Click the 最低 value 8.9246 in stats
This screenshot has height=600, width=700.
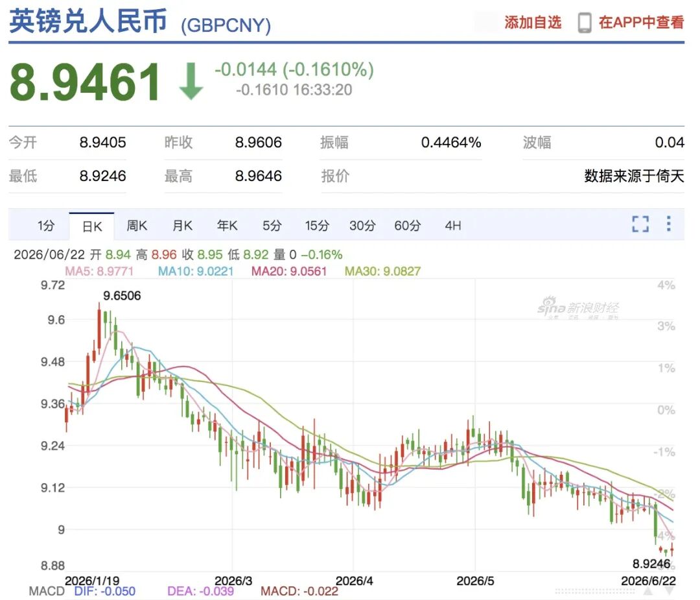coord(102,176)
